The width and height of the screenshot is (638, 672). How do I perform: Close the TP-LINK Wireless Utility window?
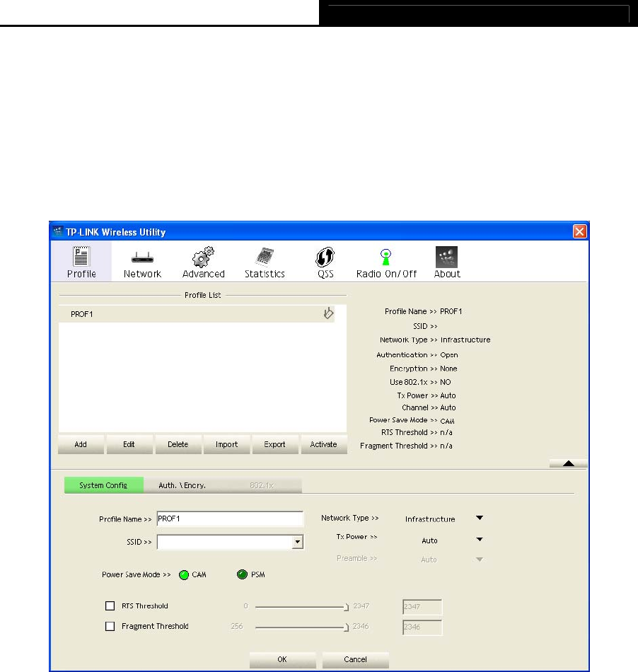coord(579,232)
